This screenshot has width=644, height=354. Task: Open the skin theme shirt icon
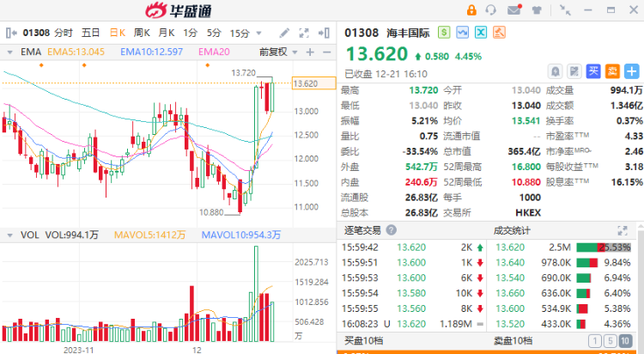[x=537, y=10]
